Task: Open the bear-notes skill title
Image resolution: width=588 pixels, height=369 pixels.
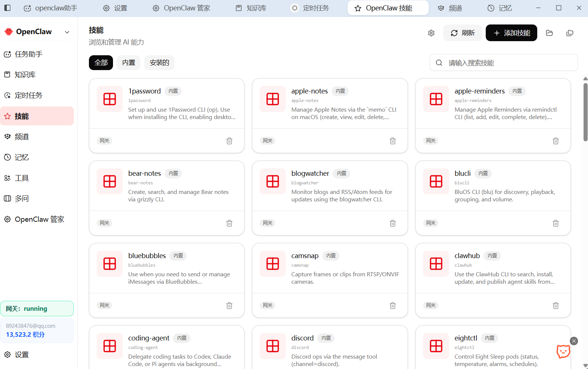Action: tap(144, 173)
